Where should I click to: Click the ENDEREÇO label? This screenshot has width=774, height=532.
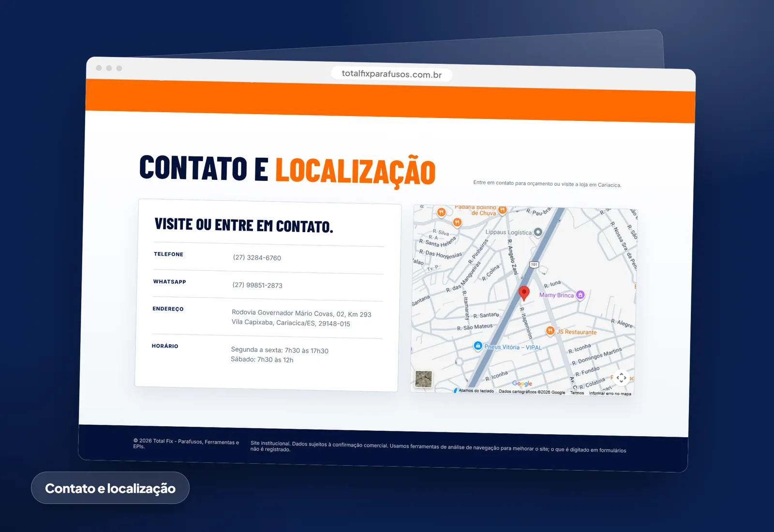point(168,309)
